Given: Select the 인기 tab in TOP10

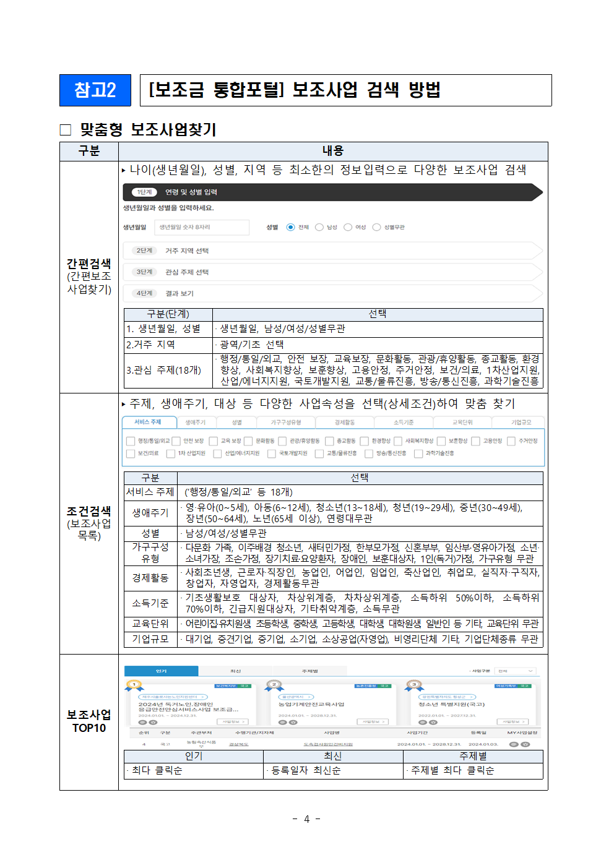Looking at the screenshot, I should pyautogui.click(x=162, y=671).
